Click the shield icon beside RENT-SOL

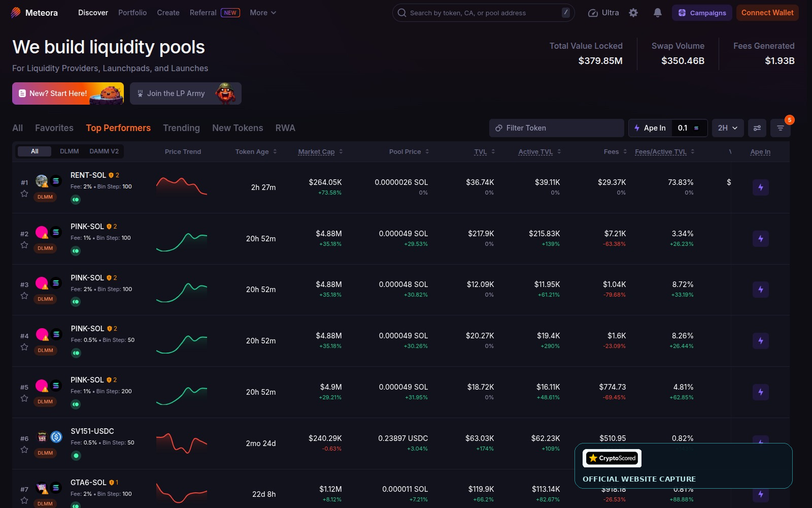coord(111,175)
